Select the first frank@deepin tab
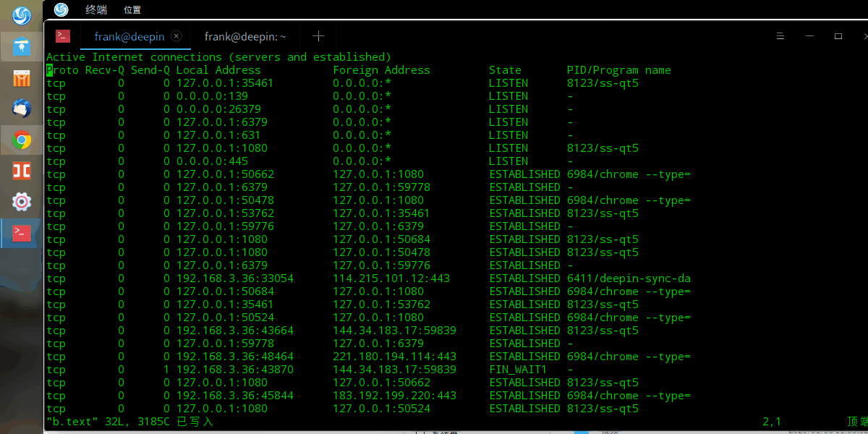 tap(129, 36)
